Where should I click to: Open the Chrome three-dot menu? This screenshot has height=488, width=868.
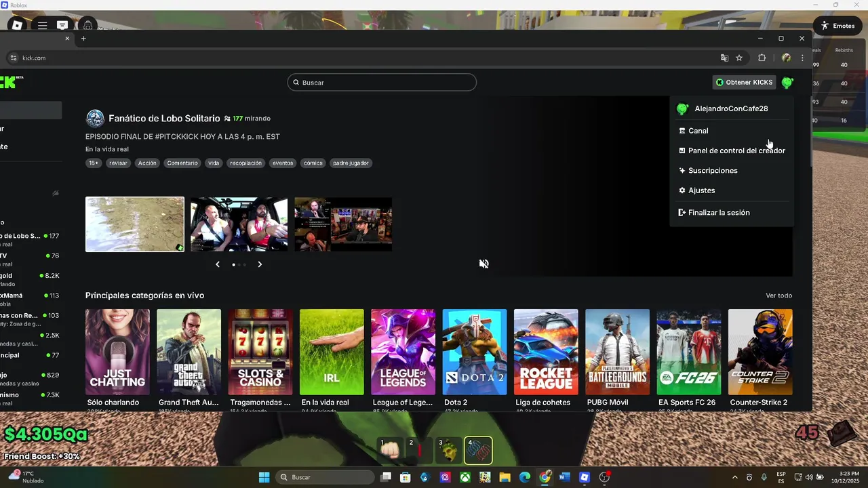[x=802, y=58]
